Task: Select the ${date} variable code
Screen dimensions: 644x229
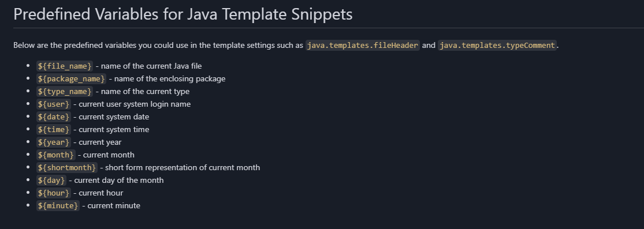Action: pyautogui.click(x=53, y=117)
